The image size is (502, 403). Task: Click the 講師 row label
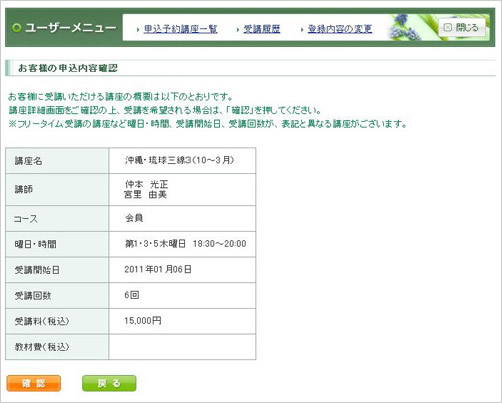click(24, 189)
